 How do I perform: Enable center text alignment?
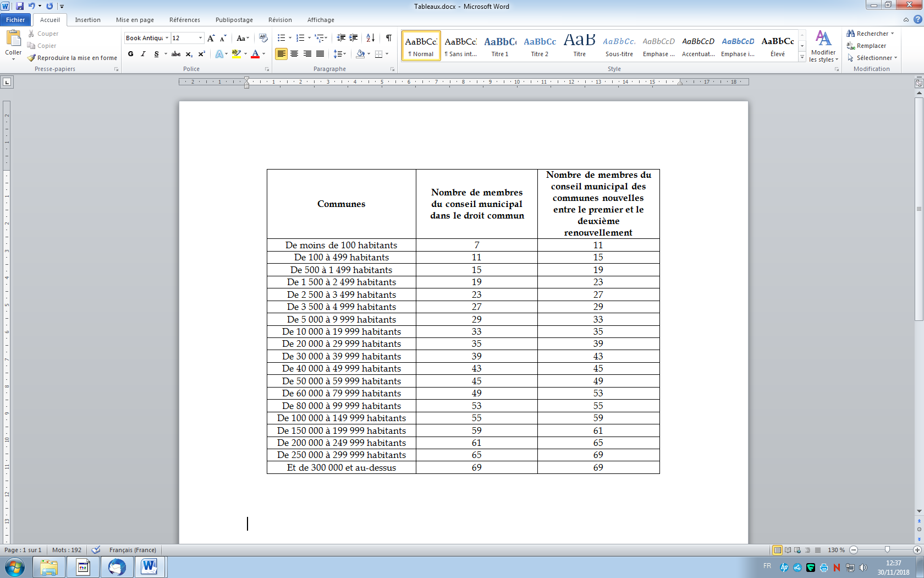294,54
